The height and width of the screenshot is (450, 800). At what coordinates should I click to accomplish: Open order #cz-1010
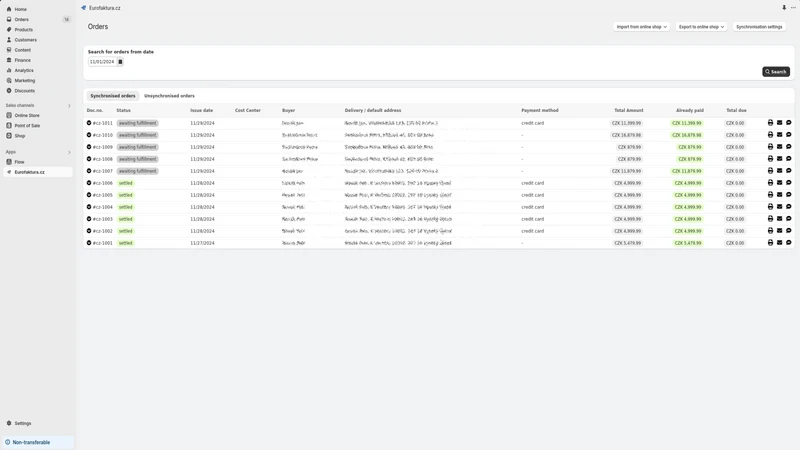[x=103, y=135]
